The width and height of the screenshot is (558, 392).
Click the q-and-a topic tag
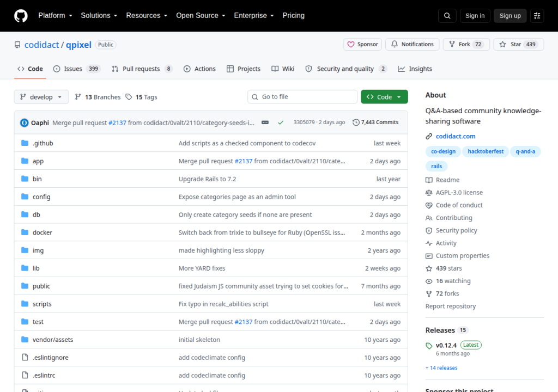point(525,151)
